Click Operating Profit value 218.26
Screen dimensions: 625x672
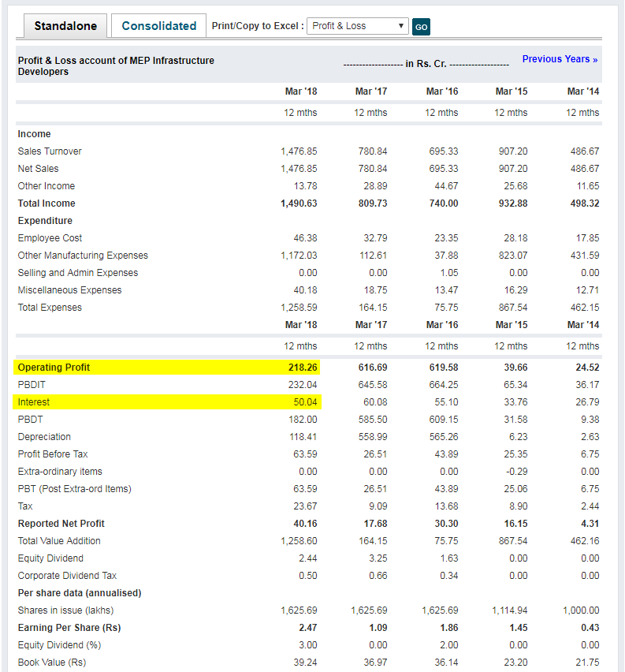(x=303, y=368)
